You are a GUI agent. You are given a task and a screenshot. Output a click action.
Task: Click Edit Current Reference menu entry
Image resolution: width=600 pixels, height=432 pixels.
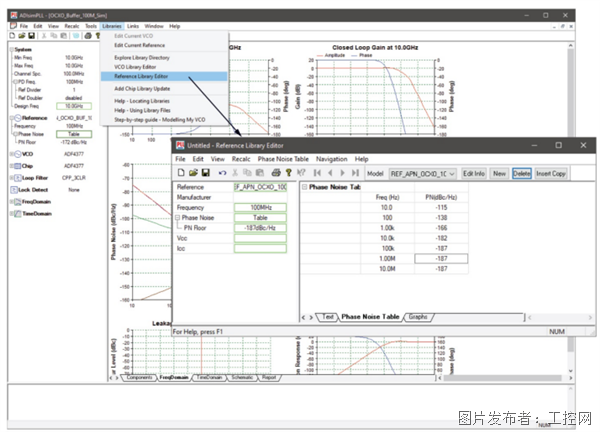[164, 45]
